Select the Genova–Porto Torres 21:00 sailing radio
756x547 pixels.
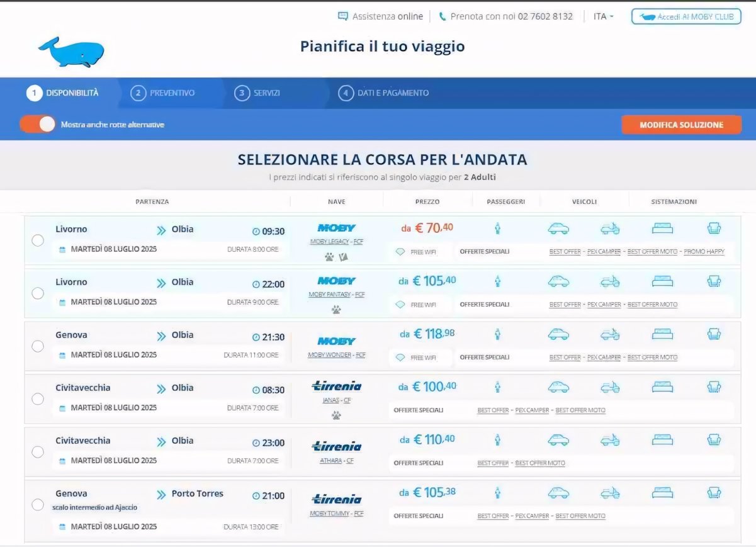click(37, 505)
